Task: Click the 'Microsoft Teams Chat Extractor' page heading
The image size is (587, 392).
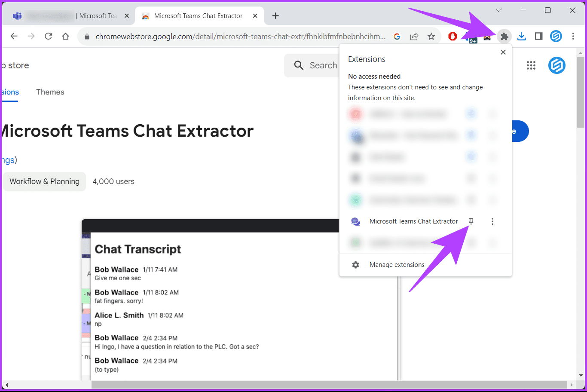Action: click(128, 131)
